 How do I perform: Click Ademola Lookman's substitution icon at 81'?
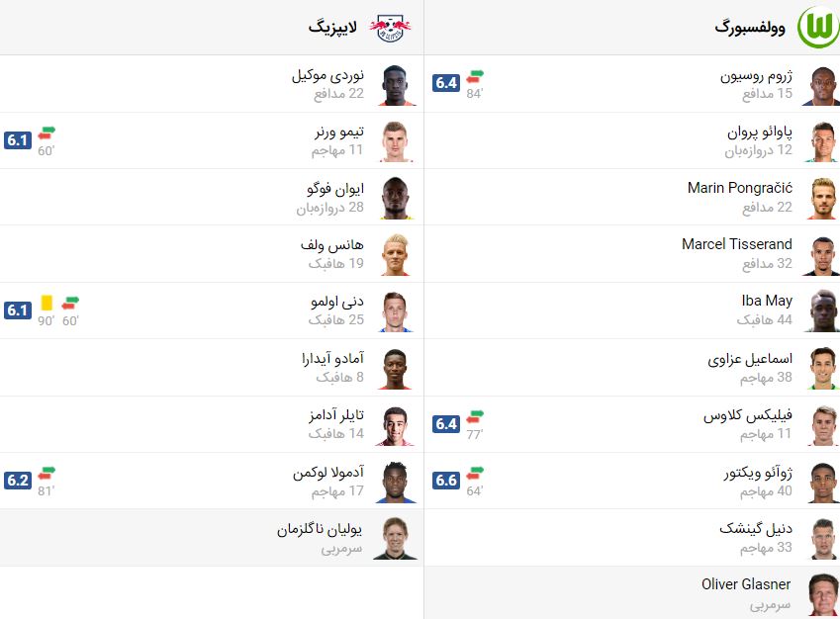(47, 473)
